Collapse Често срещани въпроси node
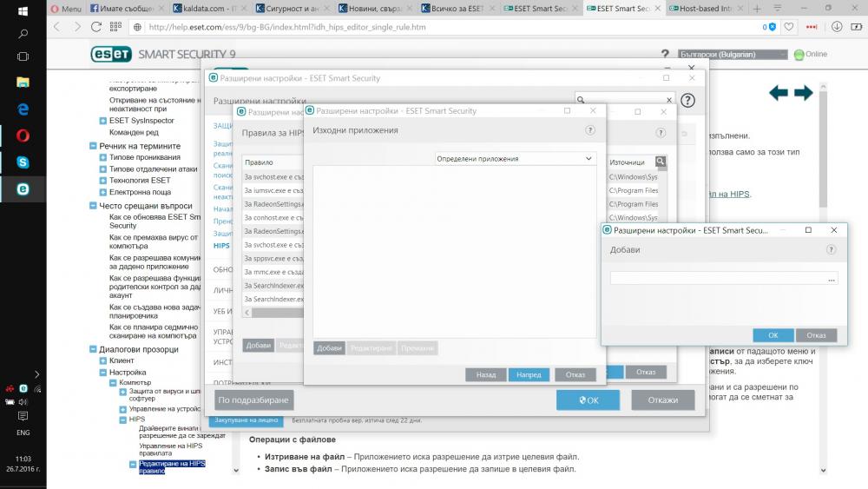Viewport: 868px width, 489px height. click(93, 206)
